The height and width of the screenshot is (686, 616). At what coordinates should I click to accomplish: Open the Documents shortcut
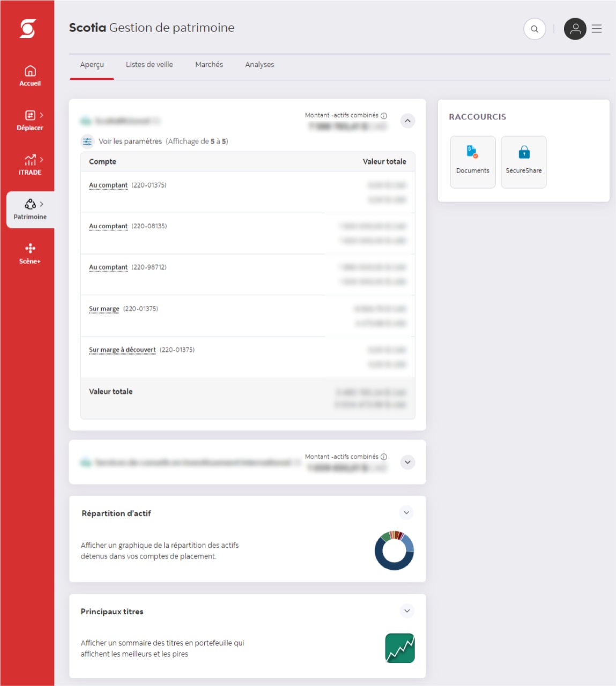coord(473,162)
